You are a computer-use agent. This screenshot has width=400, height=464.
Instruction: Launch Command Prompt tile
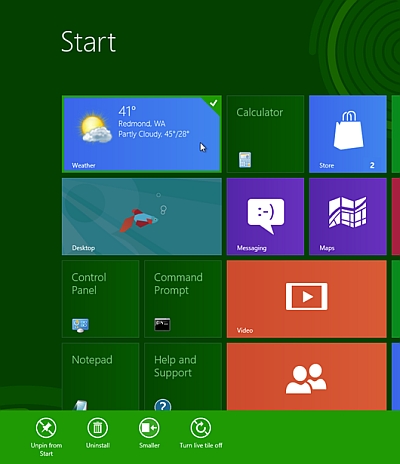point(183,299)
